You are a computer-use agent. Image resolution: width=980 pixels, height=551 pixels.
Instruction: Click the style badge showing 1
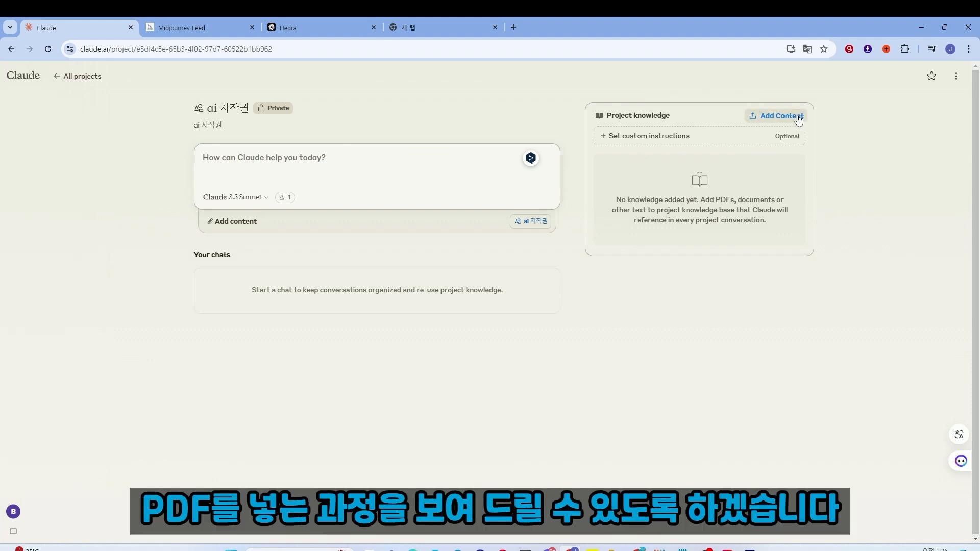[285, 197]
